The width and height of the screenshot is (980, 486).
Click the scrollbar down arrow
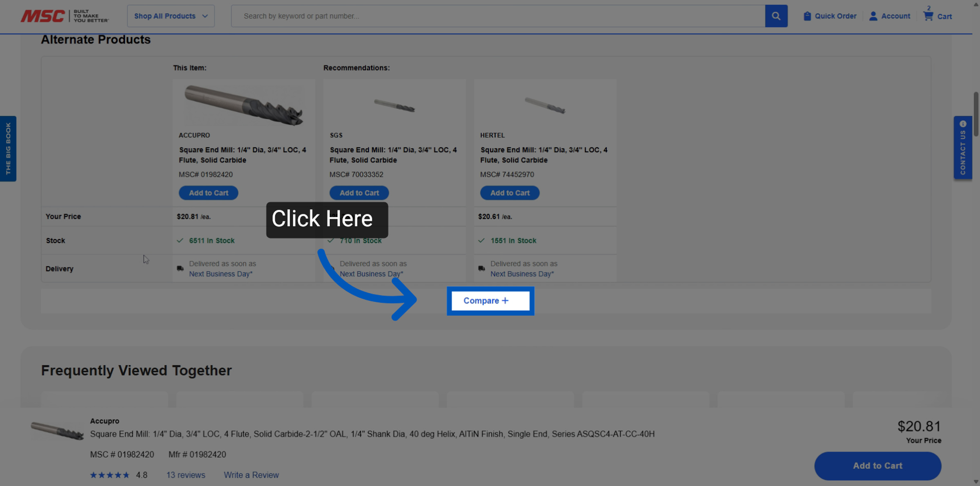[x=976, y=482]
